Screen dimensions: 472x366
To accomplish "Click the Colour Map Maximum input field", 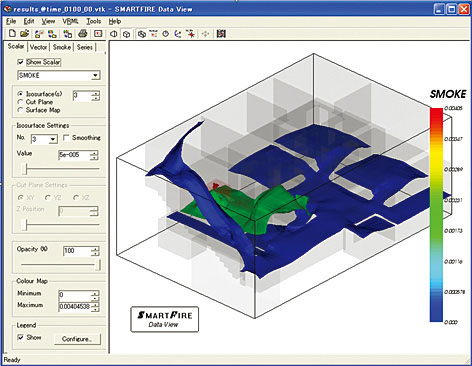I will click(x=75, y=307).
